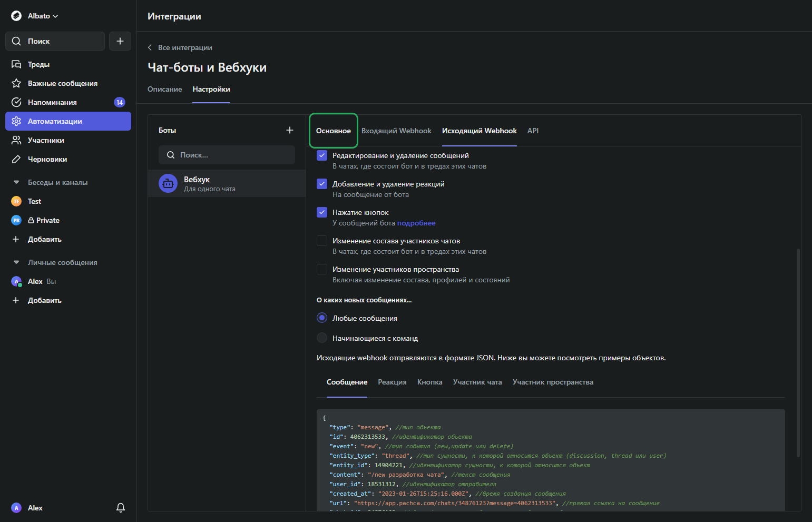Open Threads via its sidebar icon
Viewport: 812px width, 522px height.
[16, 64]
